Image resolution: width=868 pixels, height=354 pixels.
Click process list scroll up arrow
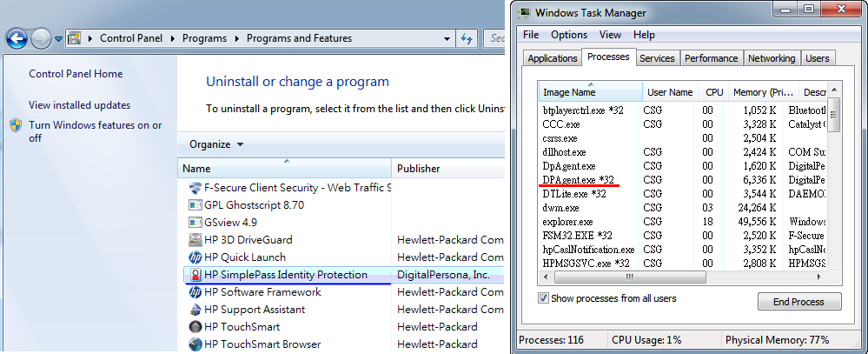coord(833,88)
